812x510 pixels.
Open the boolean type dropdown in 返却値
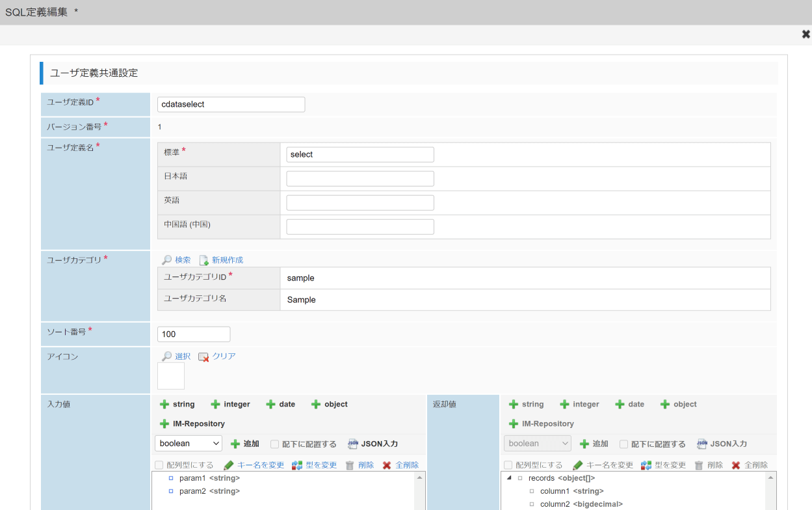coord(538,444)
